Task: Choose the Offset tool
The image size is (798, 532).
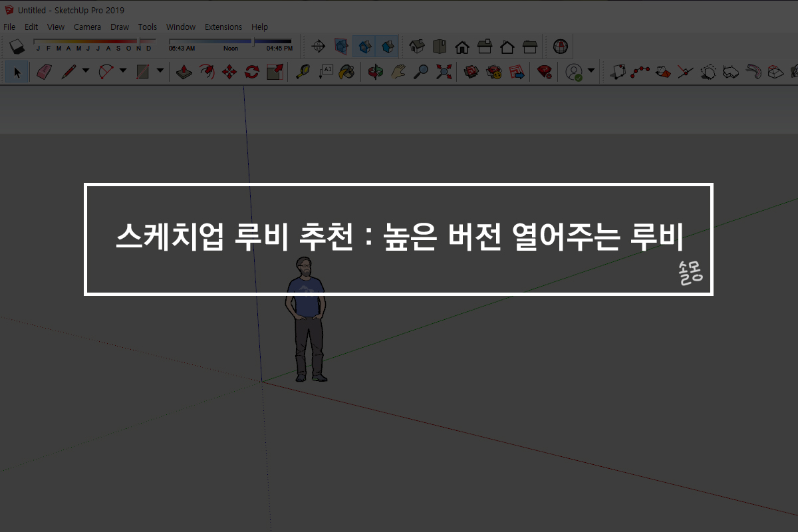Action: point(207,72)
